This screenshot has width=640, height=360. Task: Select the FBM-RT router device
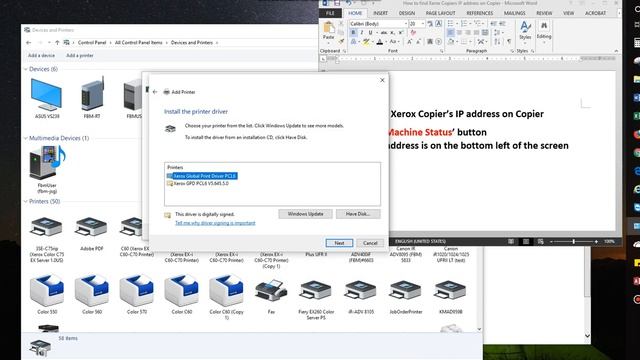(92, 98)
